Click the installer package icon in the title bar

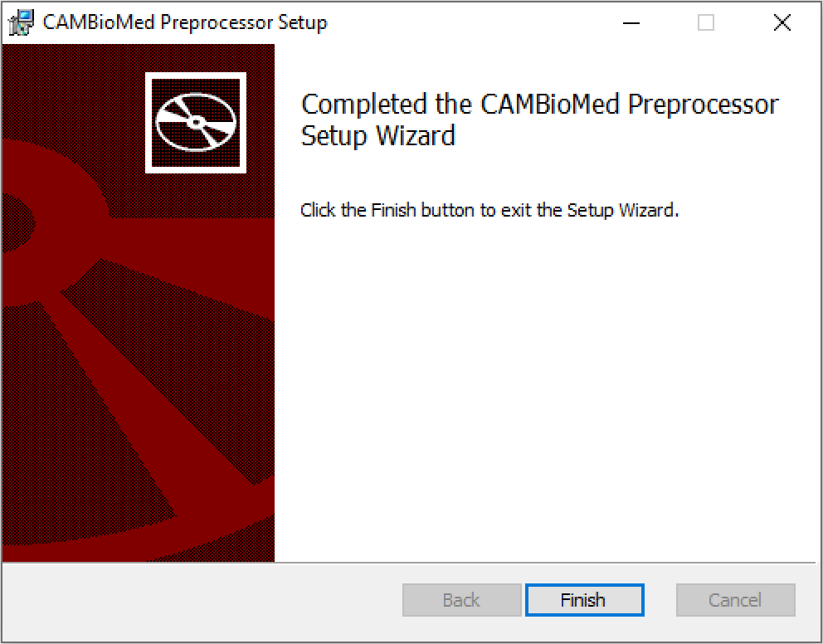19,22
